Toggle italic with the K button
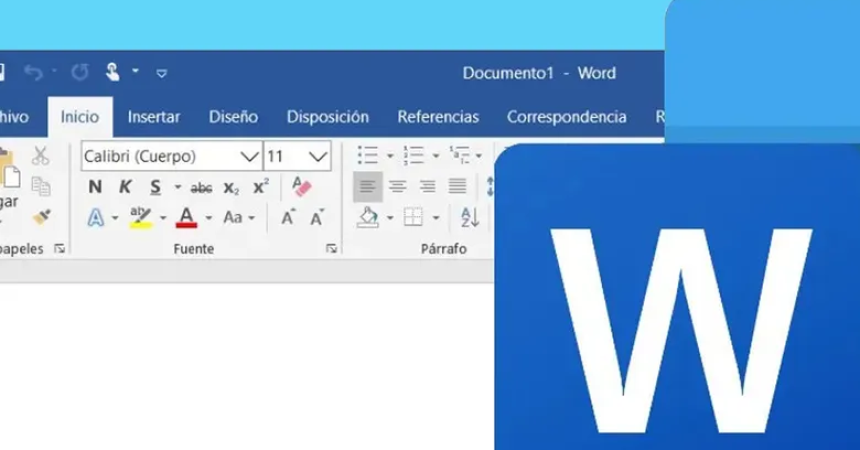This screenshot has height=450, width=860. click(x=125, y=187)
